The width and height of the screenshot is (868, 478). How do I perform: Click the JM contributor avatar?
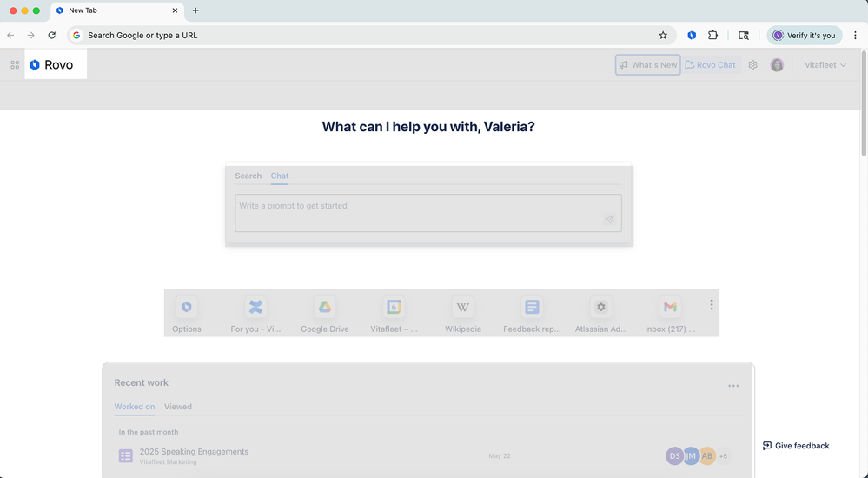690,456
